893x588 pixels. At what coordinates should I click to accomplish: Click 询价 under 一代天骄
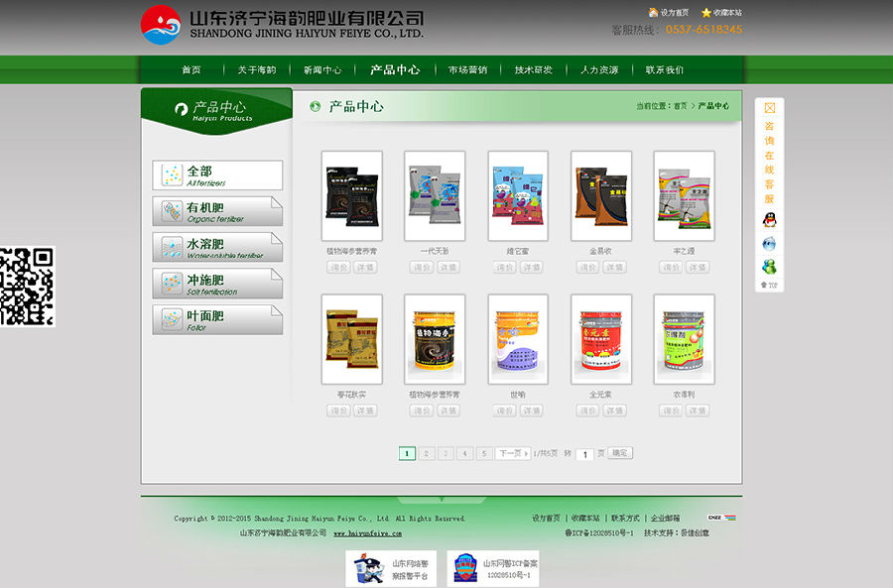422,267
